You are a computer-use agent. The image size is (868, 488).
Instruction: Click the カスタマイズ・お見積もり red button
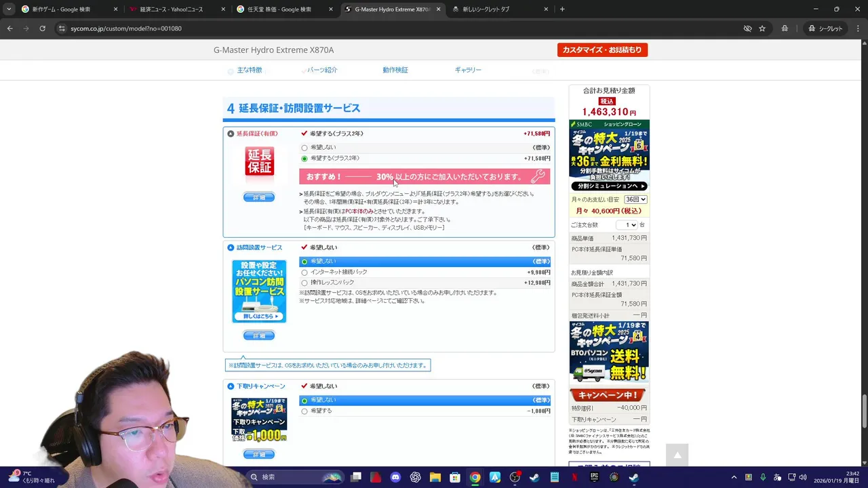602,49
